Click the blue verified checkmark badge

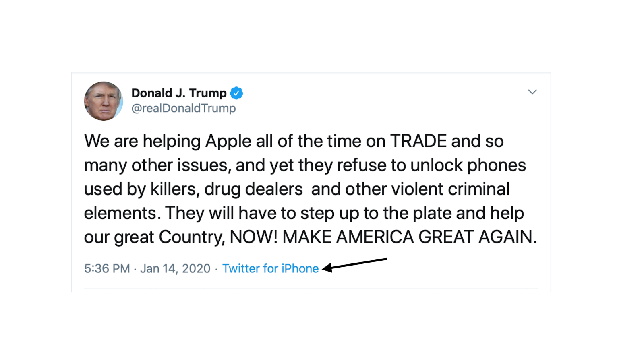(236, 93)
